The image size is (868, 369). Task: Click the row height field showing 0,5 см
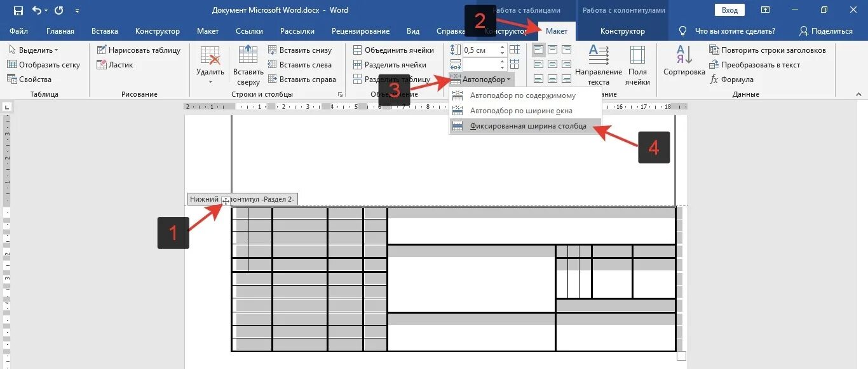(481, 50)
